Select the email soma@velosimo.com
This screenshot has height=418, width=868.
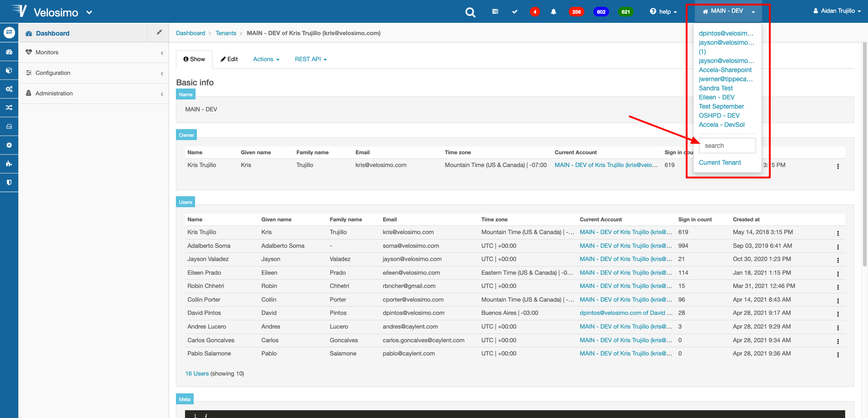(411, 246)
